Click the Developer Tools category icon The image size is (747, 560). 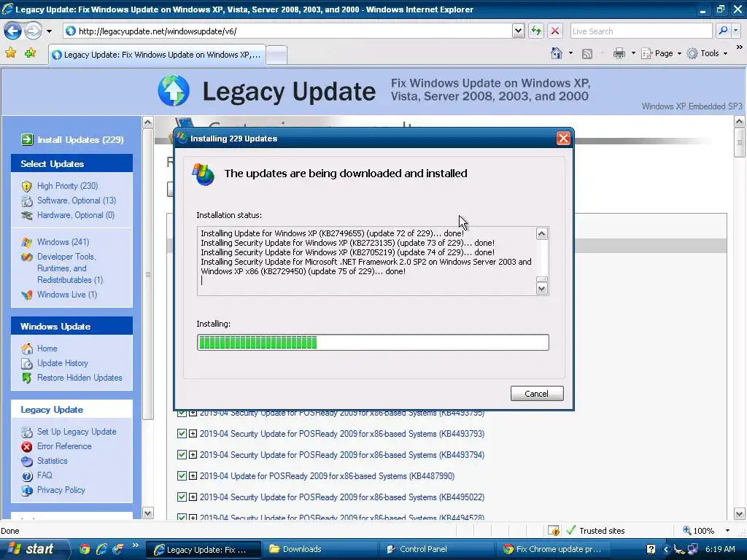coord(27,257)
